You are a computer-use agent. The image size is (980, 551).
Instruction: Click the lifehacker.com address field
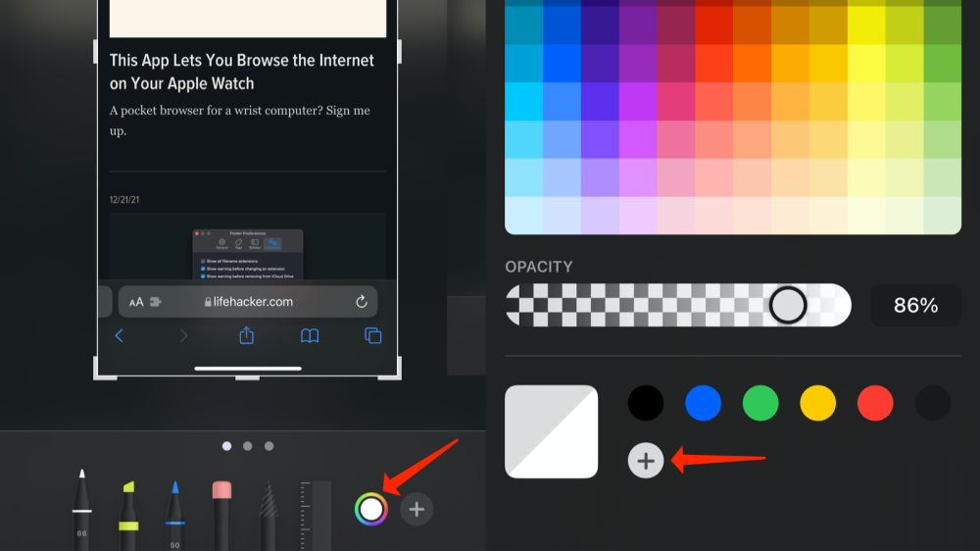[249, 302]
